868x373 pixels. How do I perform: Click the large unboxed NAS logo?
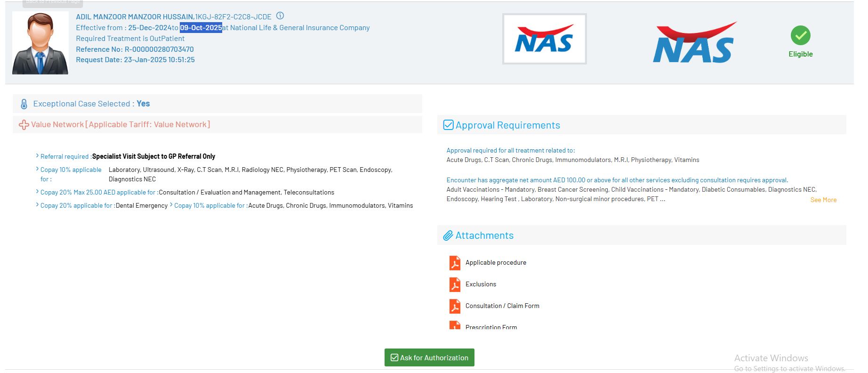pos(695,42)
